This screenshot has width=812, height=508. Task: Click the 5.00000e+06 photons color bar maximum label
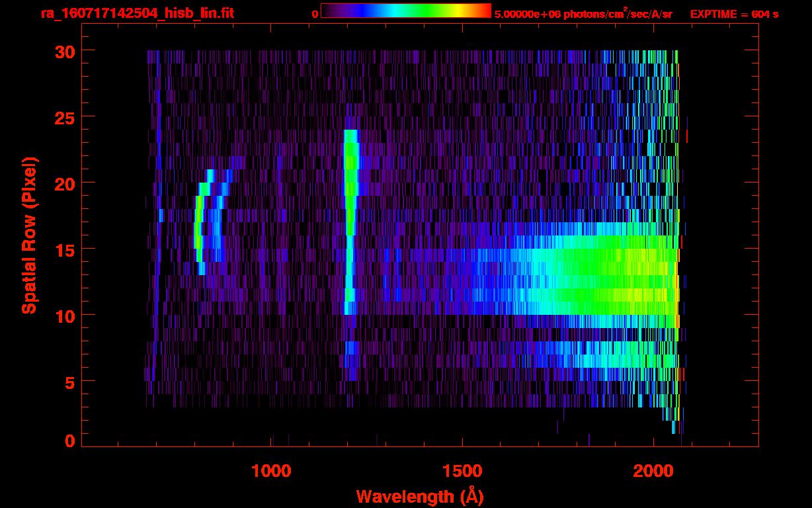(583, 14)
